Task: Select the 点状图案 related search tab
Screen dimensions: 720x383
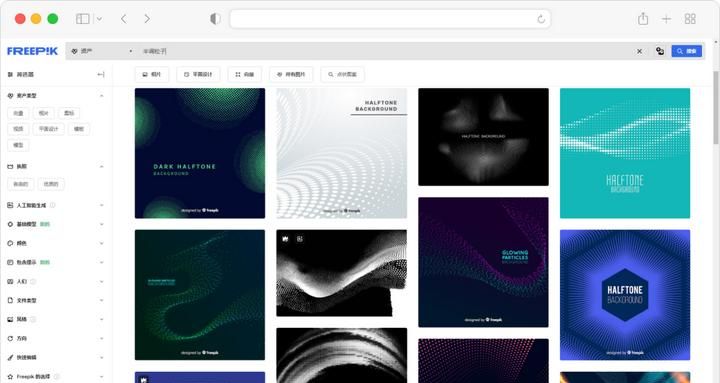Action: click(x=342, y=74)
